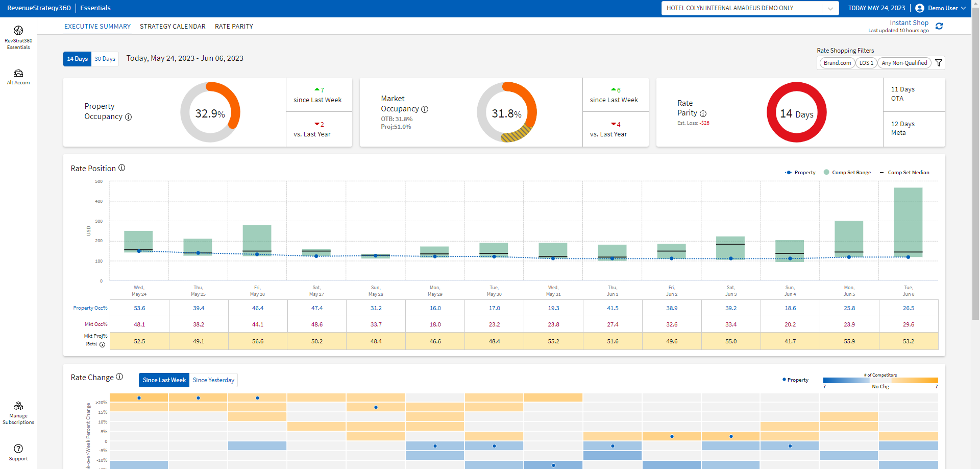
Task: Click info icon beside Rate Parity
Action: [x=703, y=113]
